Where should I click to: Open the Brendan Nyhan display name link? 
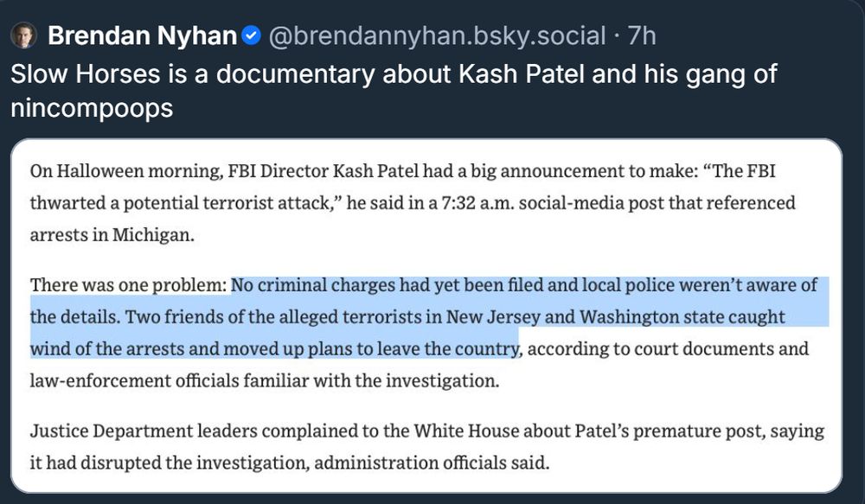pos(142,35)
